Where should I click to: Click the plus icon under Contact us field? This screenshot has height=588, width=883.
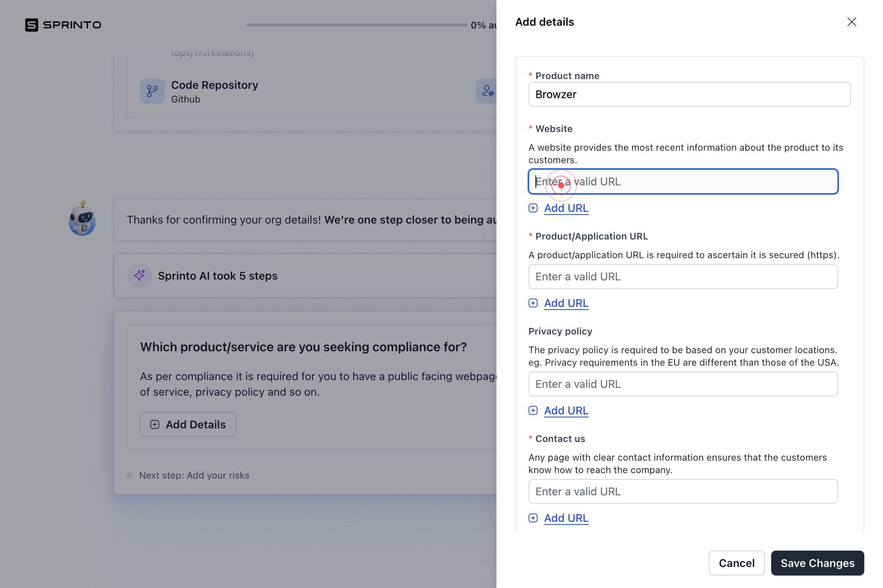coord(533,518)
